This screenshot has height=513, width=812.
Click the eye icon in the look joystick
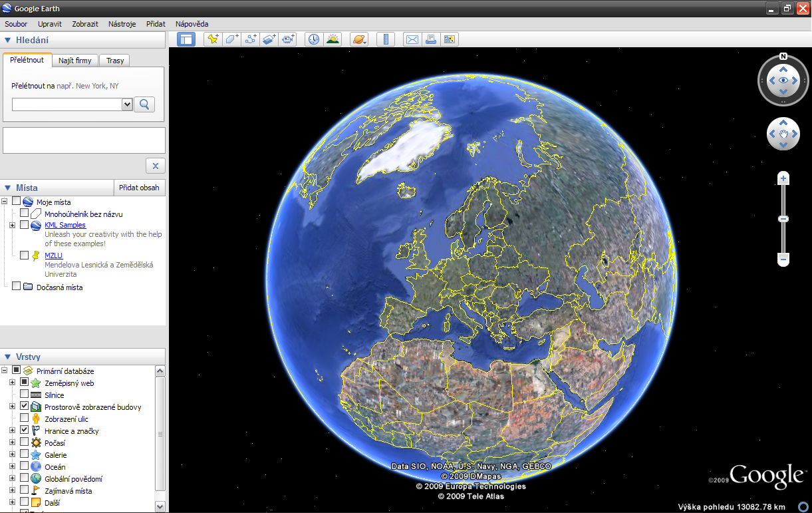[x=783, y=81]
